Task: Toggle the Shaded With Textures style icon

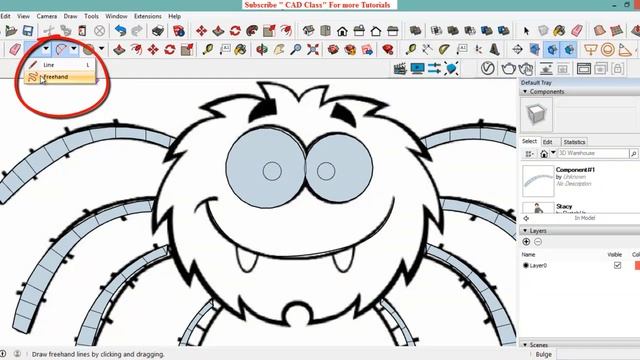Action: [569, 49]
